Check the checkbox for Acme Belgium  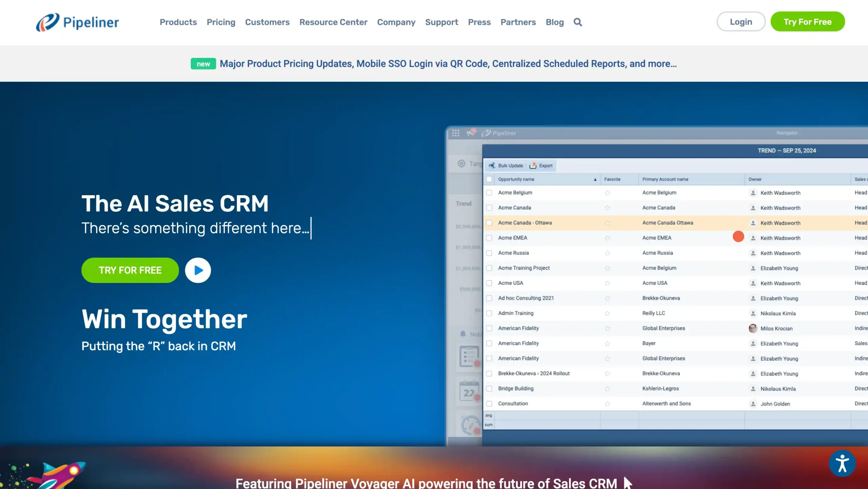pos(489,192)
